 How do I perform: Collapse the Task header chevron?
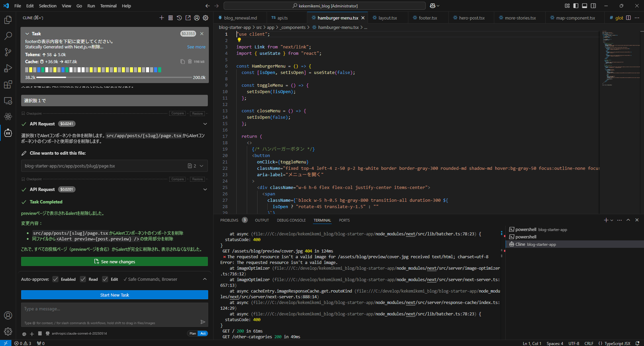(x=27, y=34)
